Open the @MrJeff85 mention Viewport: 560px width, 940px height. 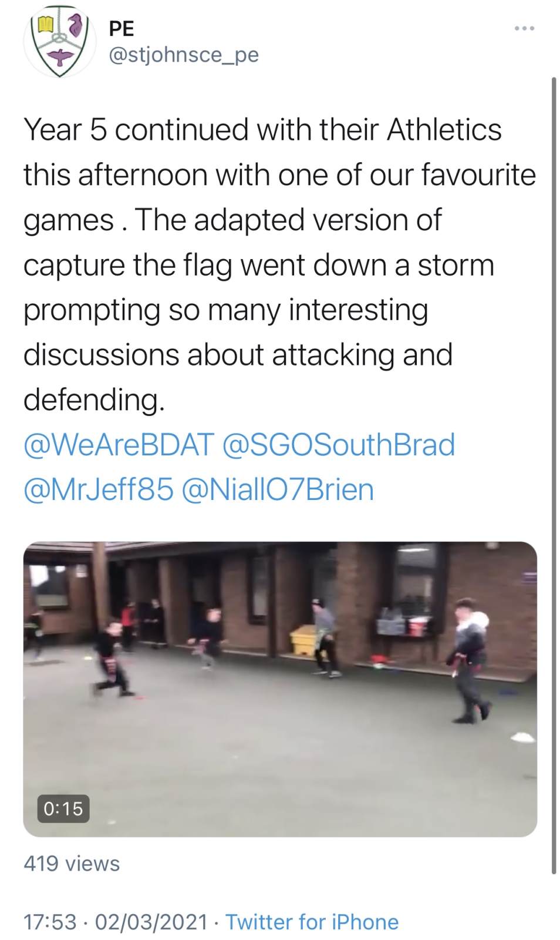(99, 489)
